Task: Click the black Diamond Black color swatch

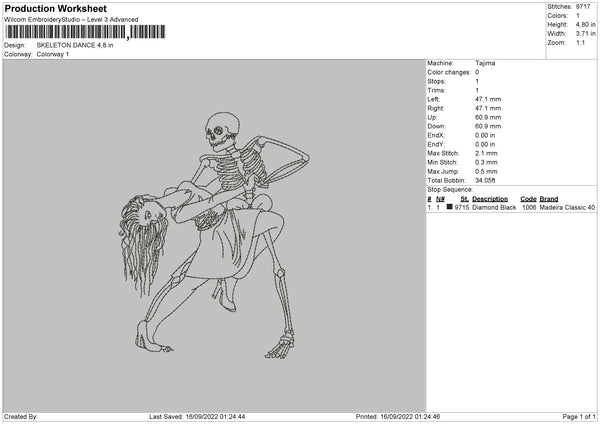Action: click(x=450, y=207)
